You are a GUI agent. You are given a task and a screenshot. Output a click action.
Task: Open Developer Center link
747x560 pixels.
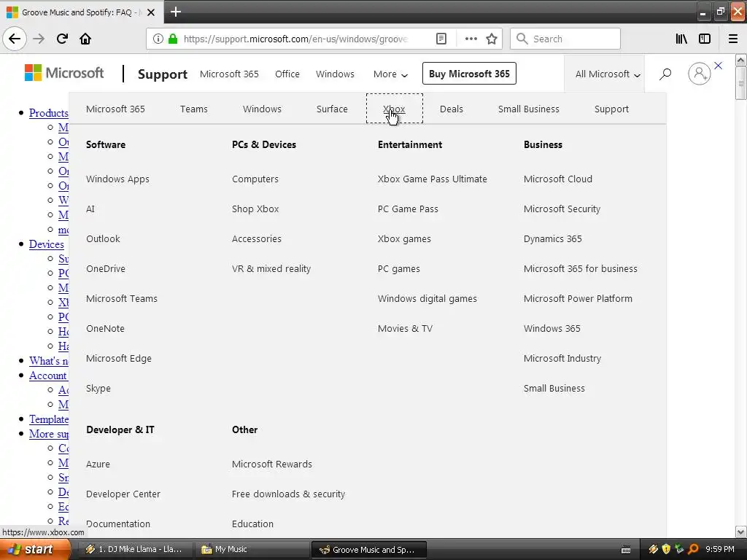[123, 494]
